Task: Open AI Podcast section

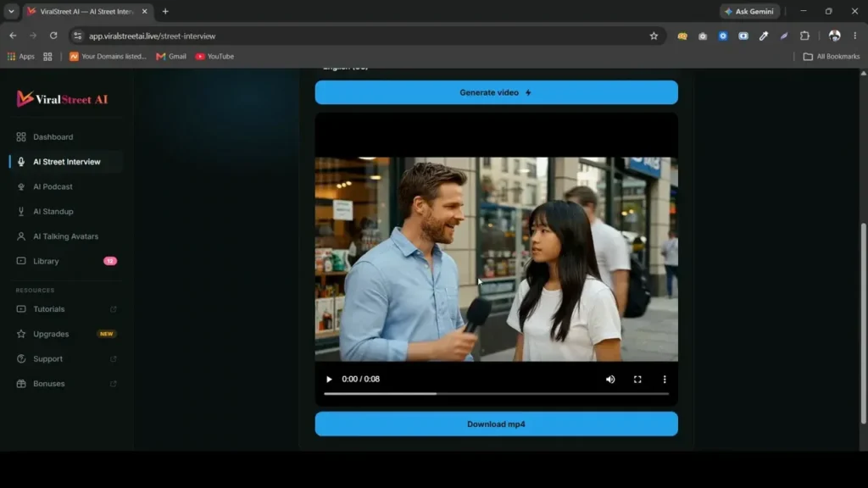Action: point(65,186)
